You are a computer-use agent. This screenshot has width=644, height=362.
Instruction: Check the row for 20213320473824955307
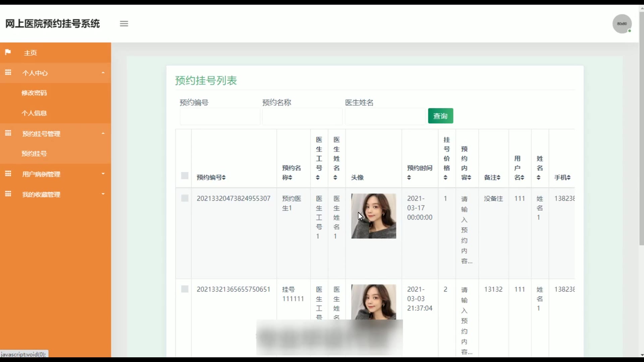point(184,198)
